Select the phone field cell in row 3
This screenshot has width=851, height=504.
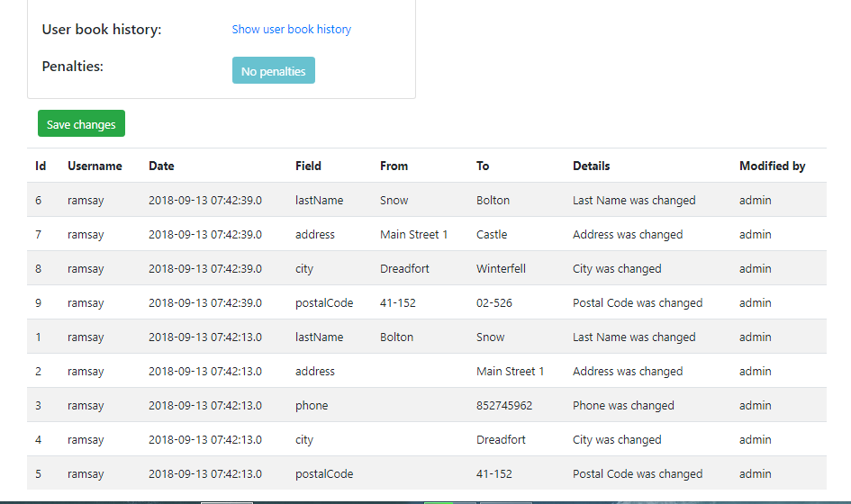coord(312,406)
